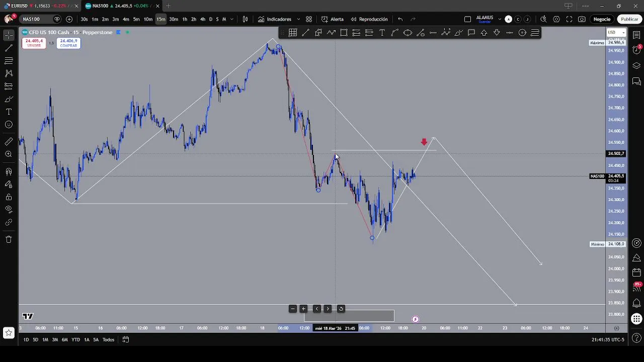Select the arrow down marker tool
Viewport: 644px width, 362px height.
pos(497,33)
